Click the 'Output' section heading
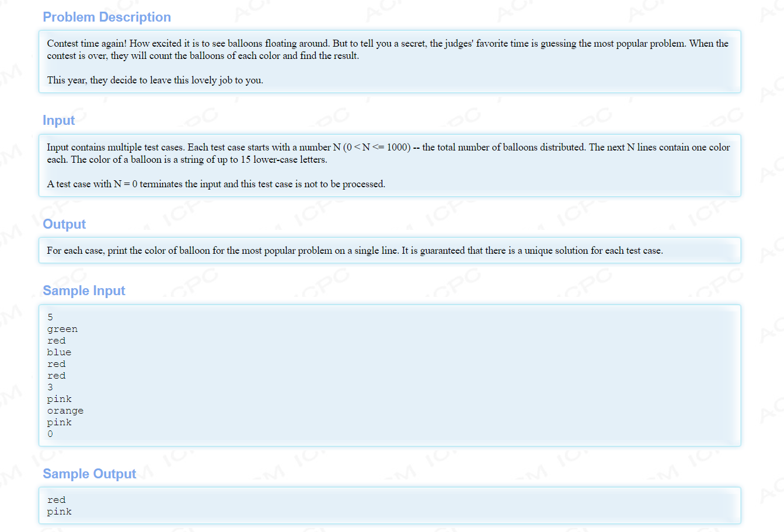This screenshot has width=784, height=532. 64,224
